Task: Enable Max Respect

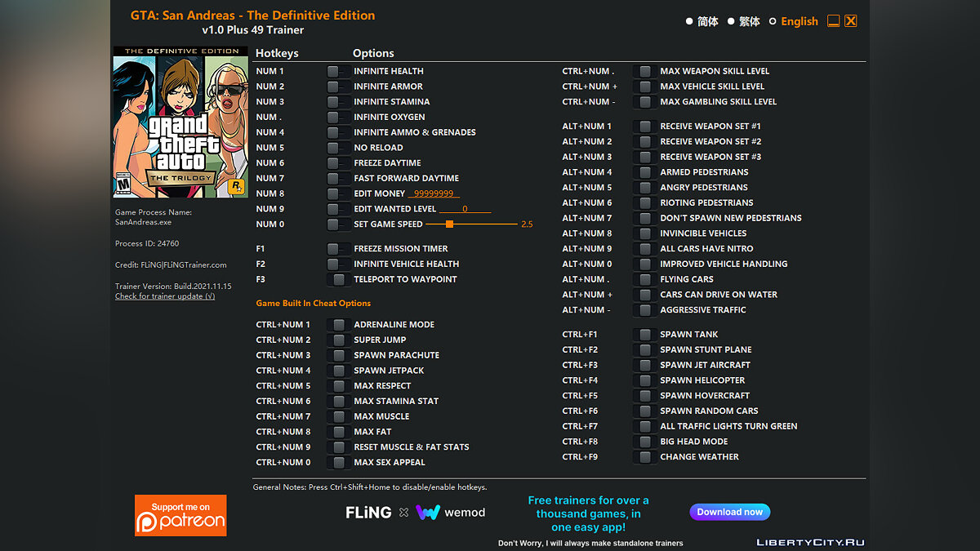Action: pyautogui.click(x=338, y=386)
